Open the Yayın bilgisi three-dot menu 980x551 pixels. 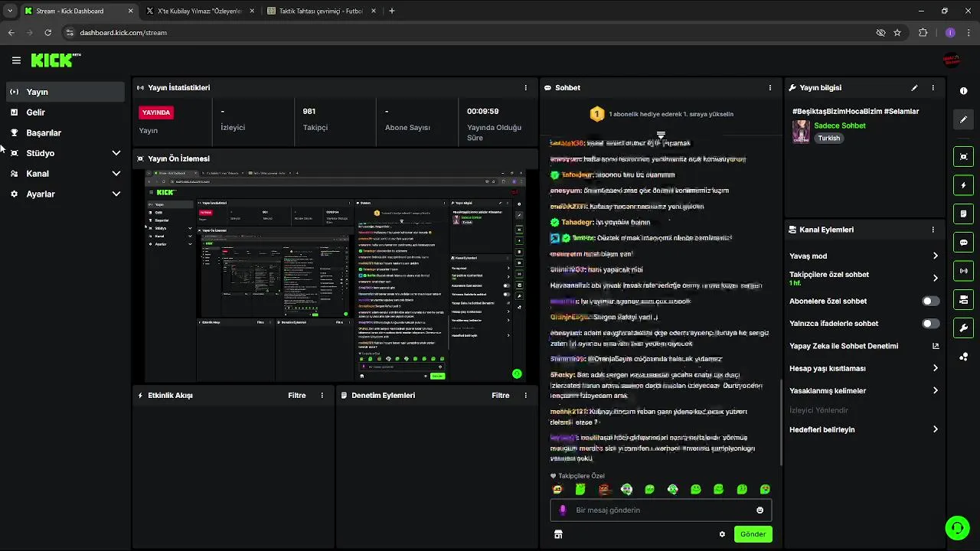click(x=933, y=88)
